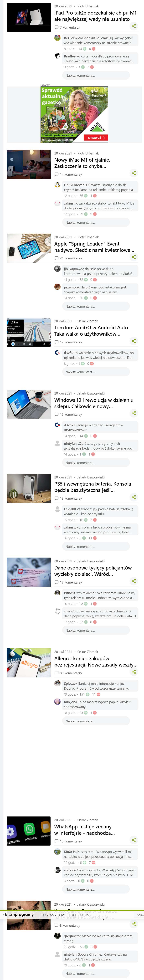Upvote BezPolskichOgonkufBoPolakiFuj's comment
This screenshot has width=144, height=980.
point(86,49)
